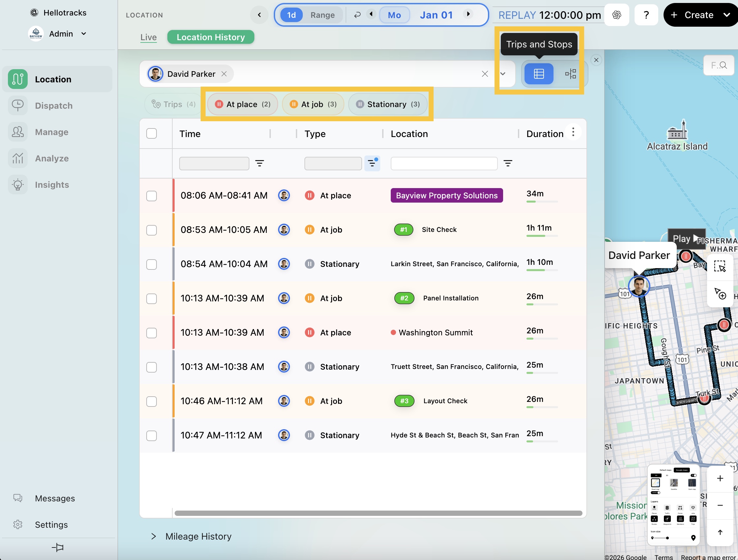
Task: Toggle the Stationary (3) filter chip
Action: tap(387, 104)
